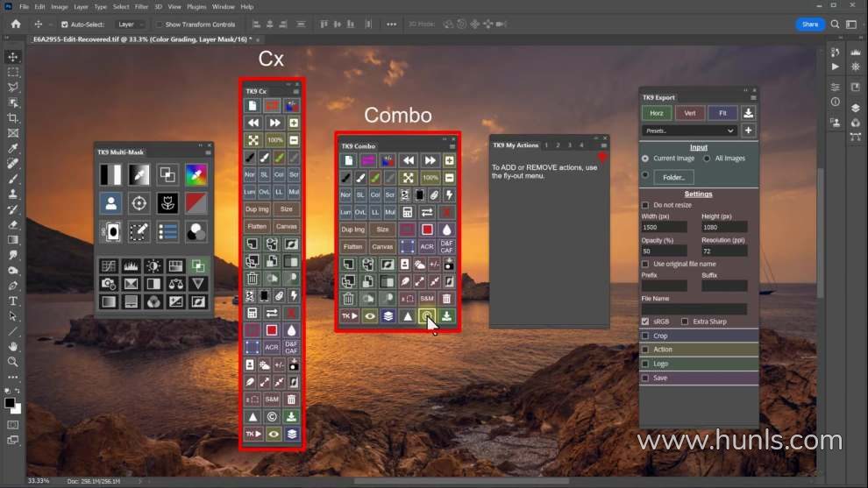Open the search icon near Share
Screen dimensions: 868x488
coord(835,25)
